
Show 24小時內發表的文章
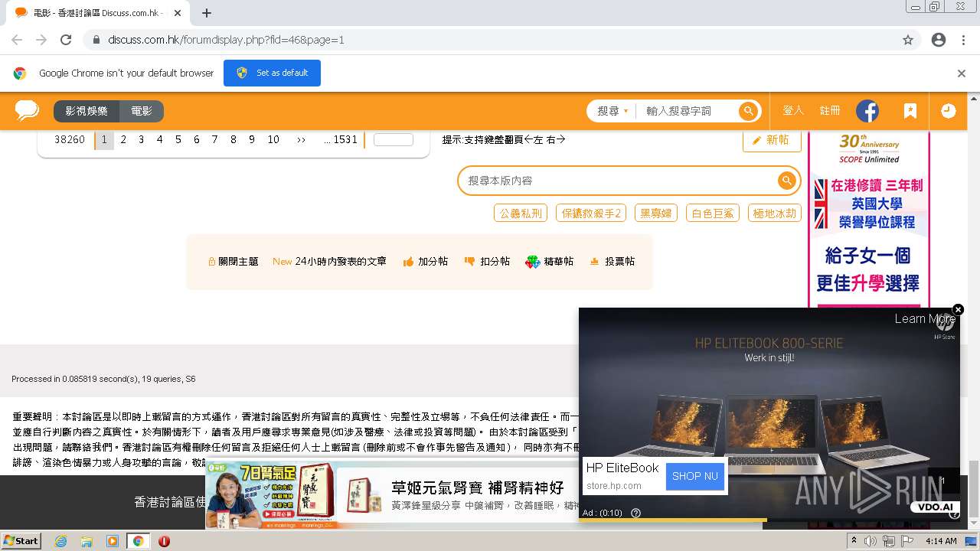coord(329,262)
